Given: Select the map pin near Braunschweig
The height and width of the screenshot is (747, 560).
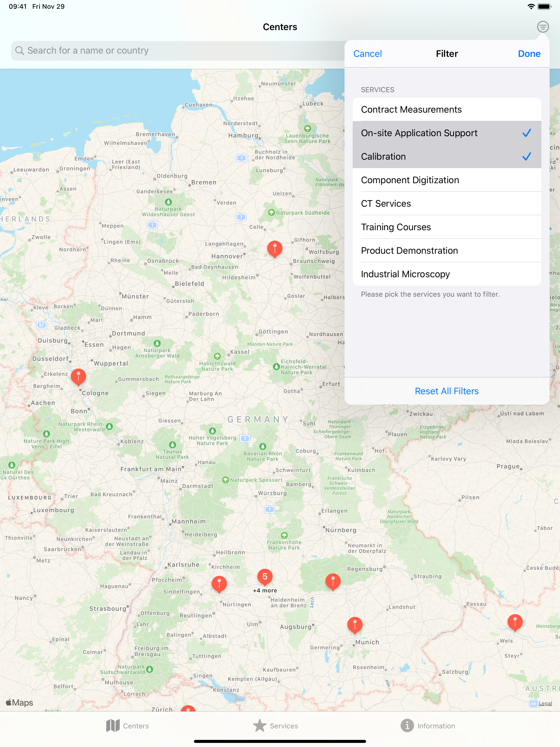Looking at the screenshot, I should pyautogui.click(x=275, y=249).
